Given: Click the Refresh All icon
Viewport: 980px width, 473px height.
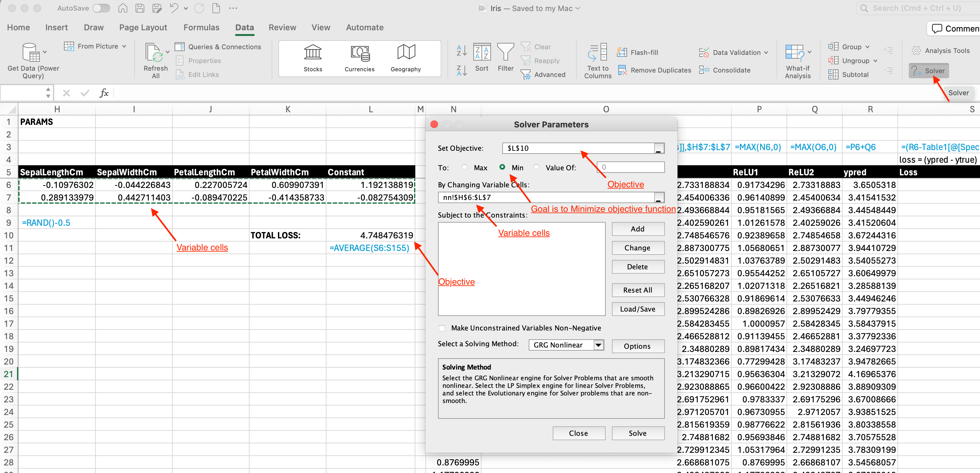Looking at the screenshot, I should tap(154, 53).
